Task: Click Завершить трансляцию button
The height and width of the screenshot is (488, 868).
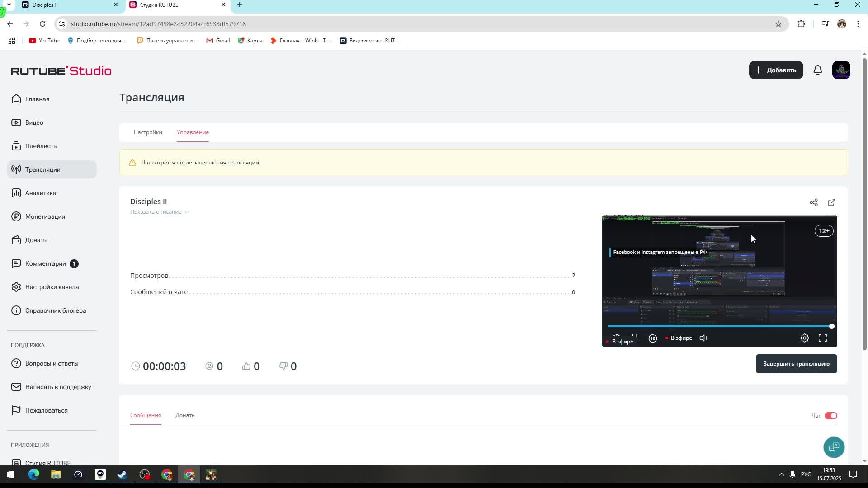Action: (796, 364)
